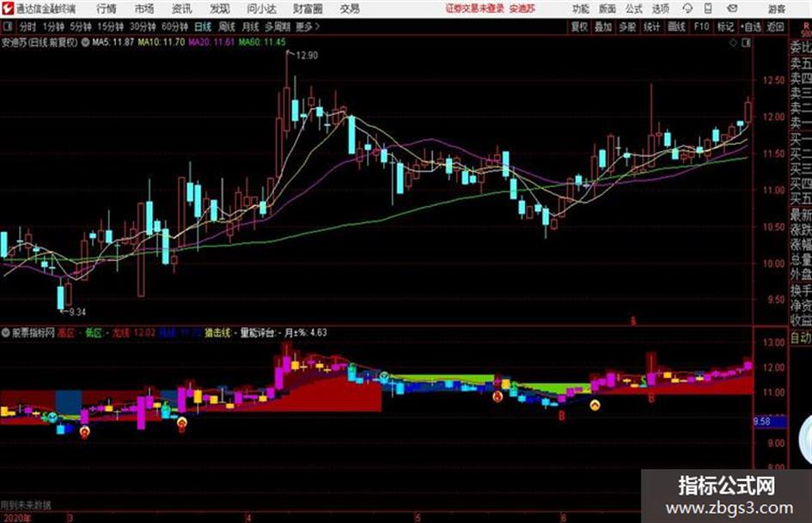
Task: Click the 低区 indicator label
Action: click(x=94, y=333)
